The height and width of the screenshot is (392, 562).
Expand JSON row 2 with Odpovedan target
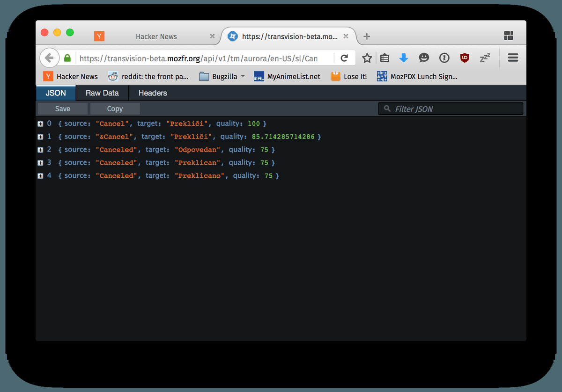pos(40,150)
